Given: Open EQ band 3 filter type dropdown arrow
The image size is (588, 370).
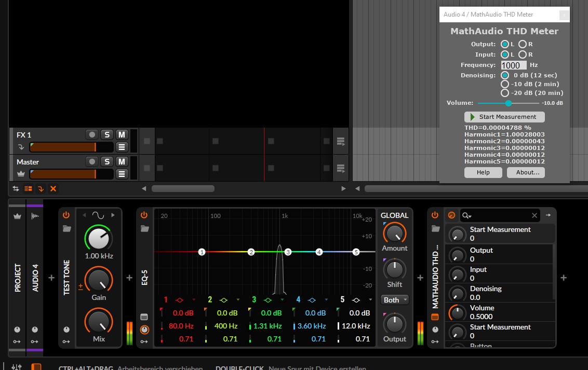Looking at the screenshot, I should (x=283, y=299).
